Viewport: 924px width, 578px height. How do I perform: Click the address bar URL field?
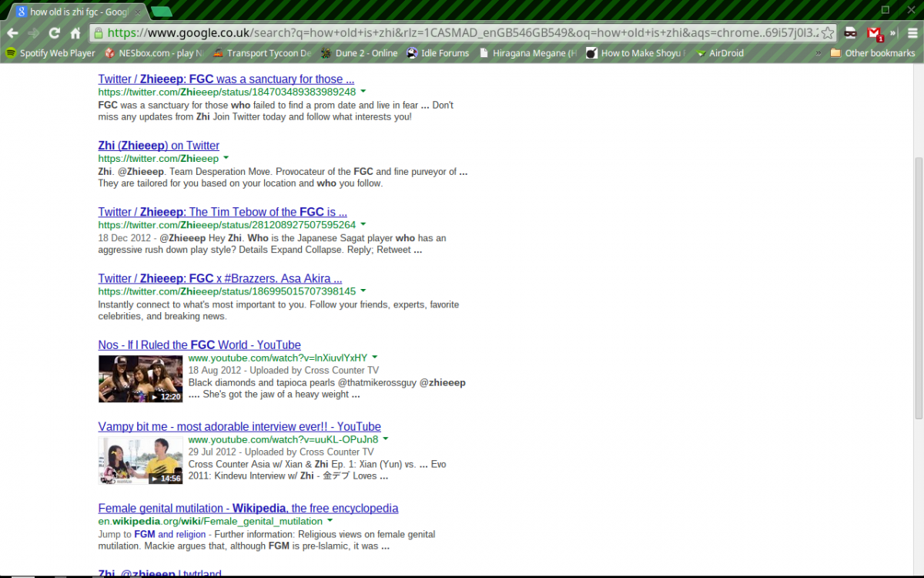[462, 33]
